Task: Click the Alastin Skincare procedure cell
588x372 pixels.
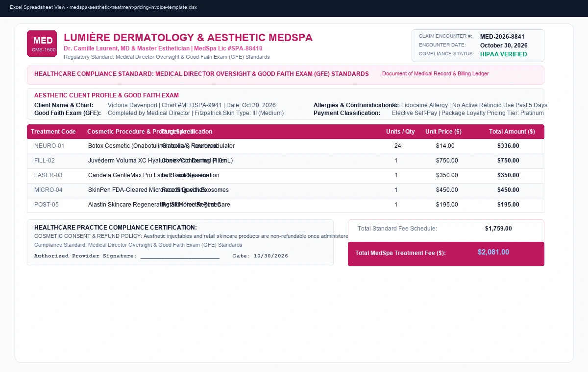Action: [159, 205]
